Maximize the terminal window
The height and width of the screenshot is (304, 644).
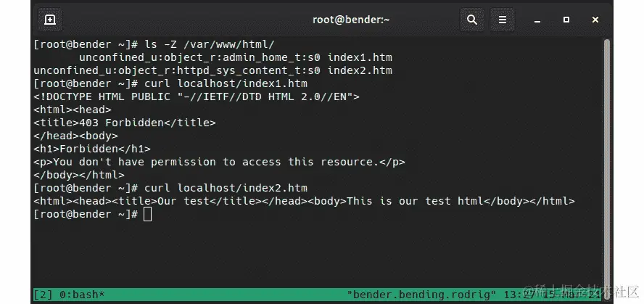566,20
